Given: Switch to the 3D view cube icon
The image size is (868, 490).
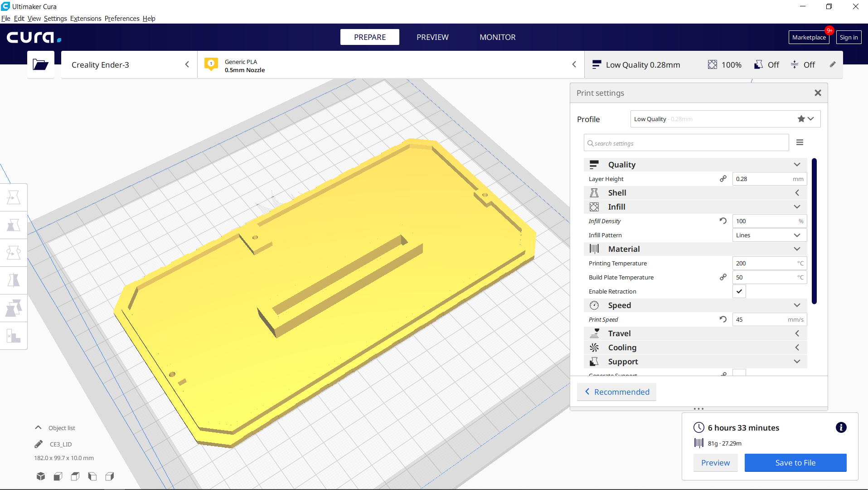Looking at the screenshot, I should 41,476.
